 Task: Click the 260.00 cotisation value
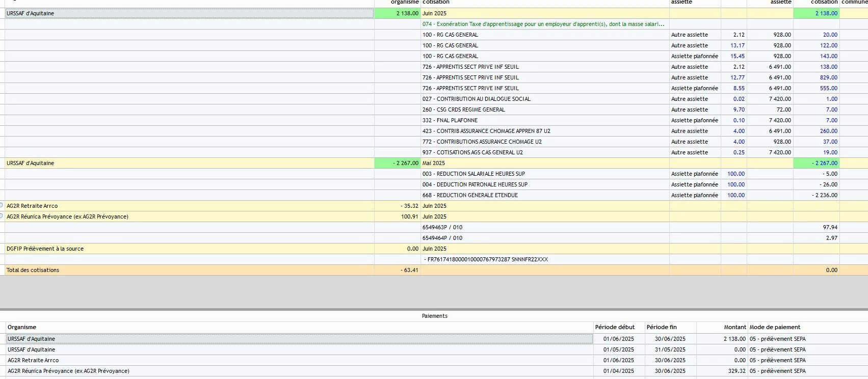pyautogui.click(x=829, y=131)
